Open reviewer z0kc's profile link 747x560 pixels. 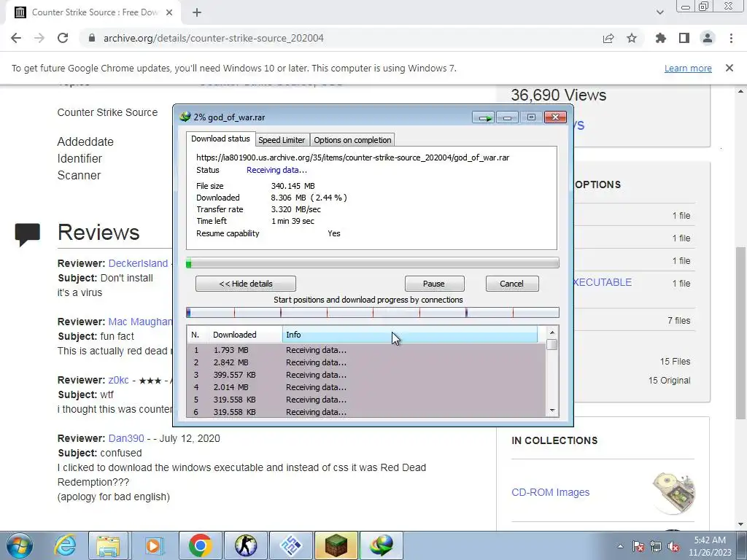point(119,380)
